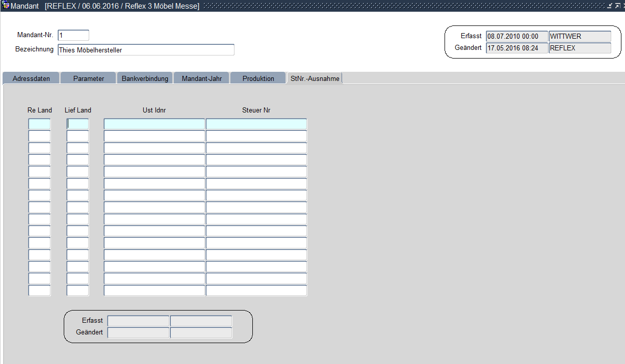
Task: Minimize the Mandant window
Action: coord(610,6)
